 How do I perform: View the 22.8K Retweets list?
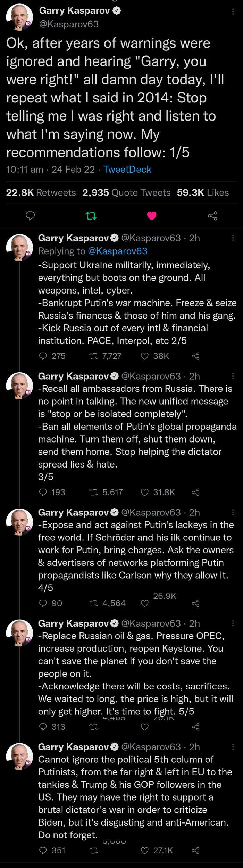[41, 193]
